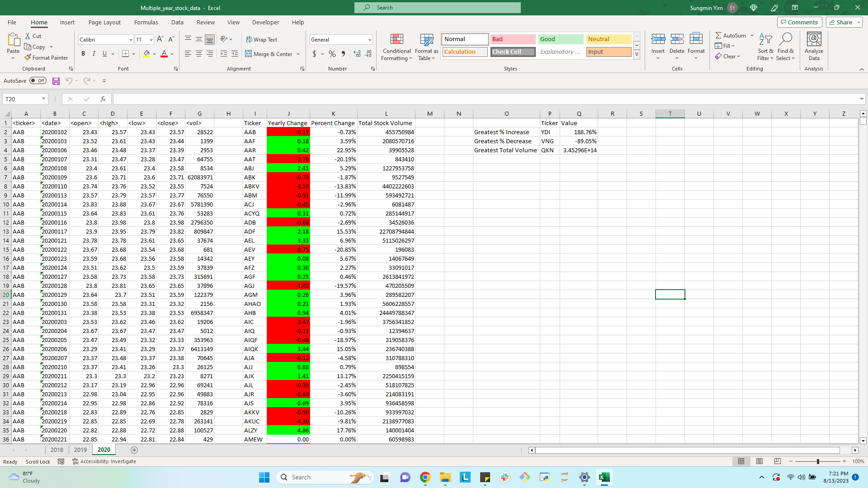Open the Fill Color dropdown arrow

click(x=154, y=54)
